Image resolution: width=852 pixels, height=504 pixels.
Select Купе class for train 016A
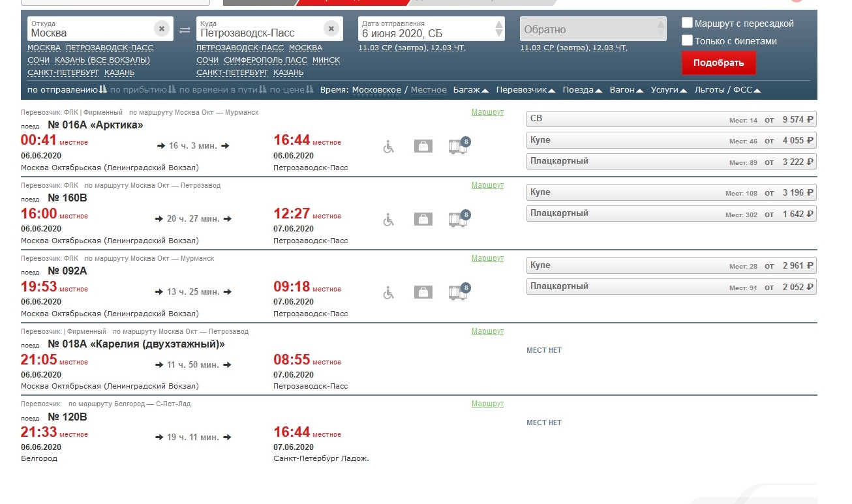(x=671, y=140)
